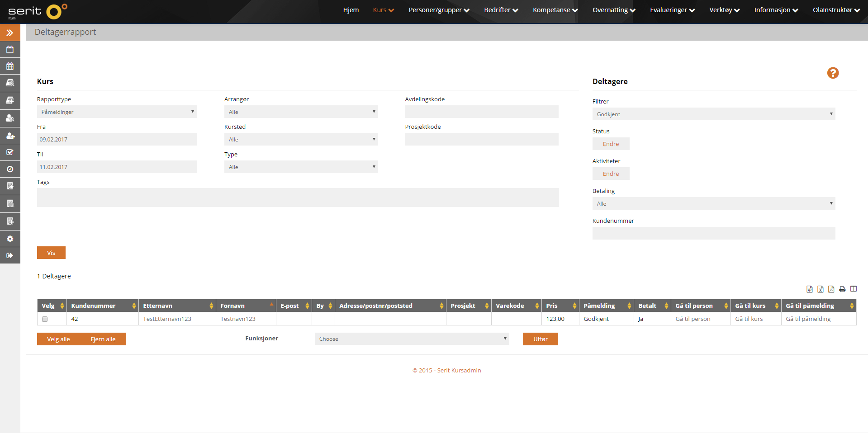The width and height of the screenshot is (868, 433).
Task: Click the Tags input field
Action: 298,198
